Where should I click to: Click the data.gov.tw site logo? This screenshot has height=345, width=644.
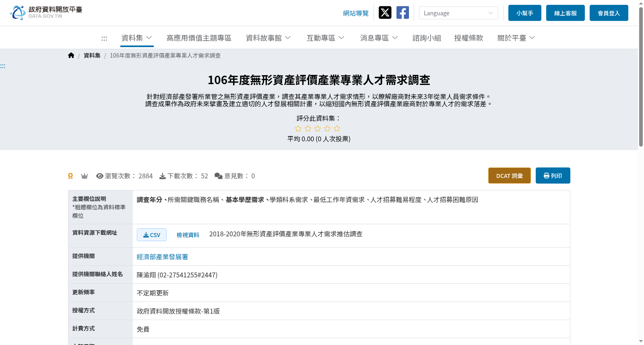(x=46, y=13)
